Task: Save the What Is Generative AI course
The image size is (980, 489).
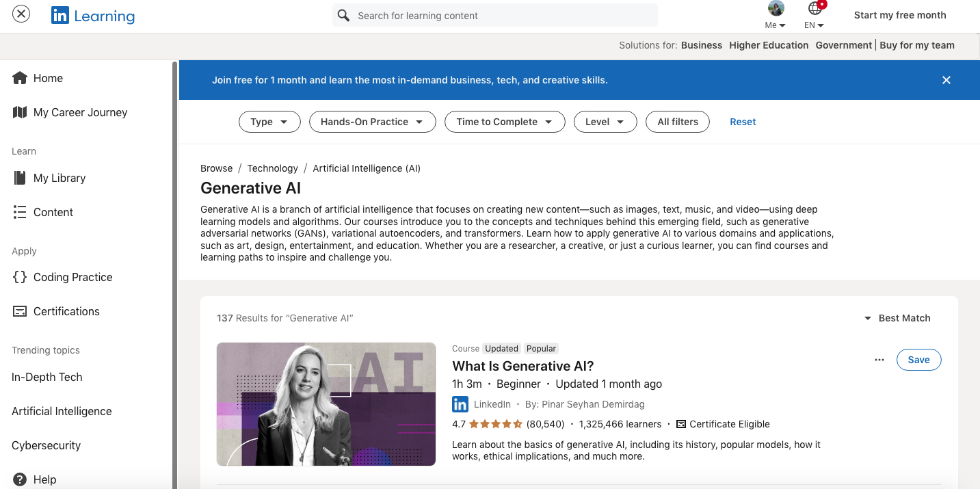Action: click(918, 360)
